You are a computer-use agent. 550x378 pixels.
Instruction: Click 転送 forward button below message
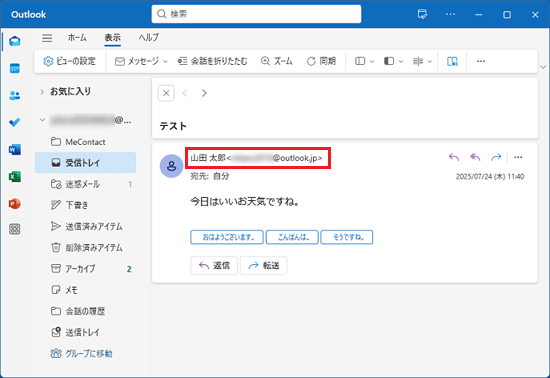pos(263,265)
